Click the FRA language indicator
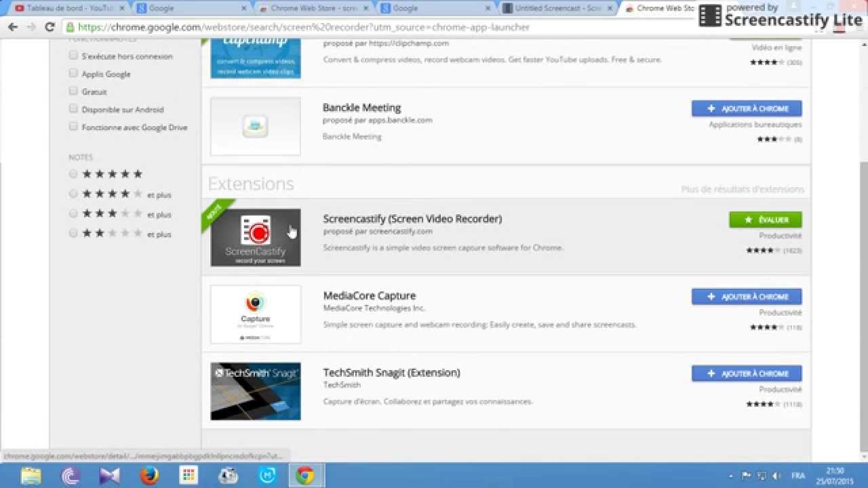Viewport: 868px width, 488px height. point(798,476)
